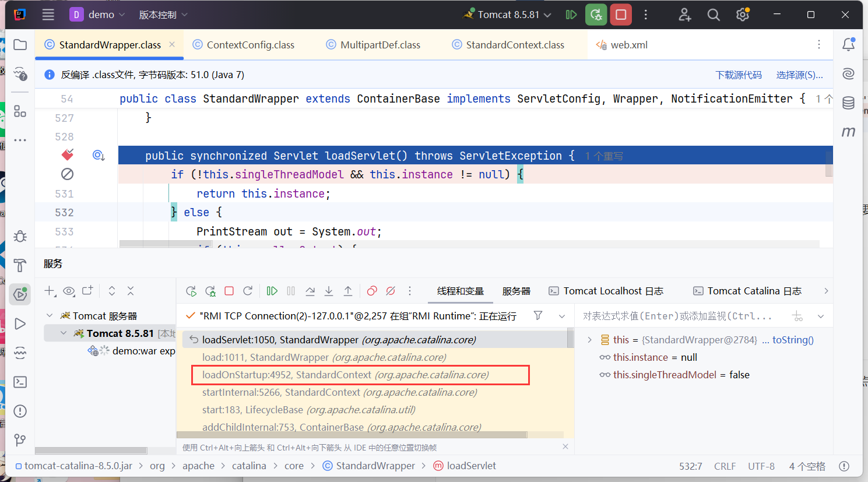
Task: Click the Step Into debugger icon
Action: pos(329,291)
